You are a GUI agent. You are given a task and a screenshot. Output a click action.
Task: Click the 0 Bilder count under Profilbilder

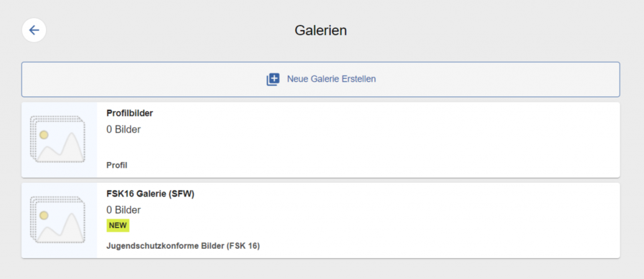click(x=123, y=130)
